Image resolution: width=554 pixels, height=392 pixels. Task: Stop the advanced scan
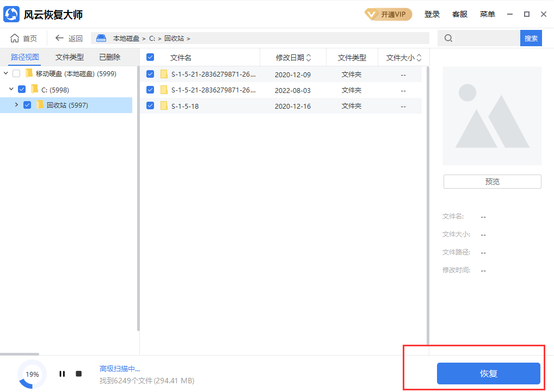[78, 374]
